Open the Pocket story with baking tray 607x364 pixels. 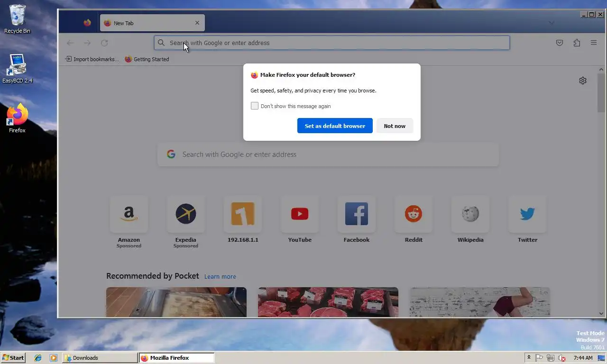click(176, 302)
